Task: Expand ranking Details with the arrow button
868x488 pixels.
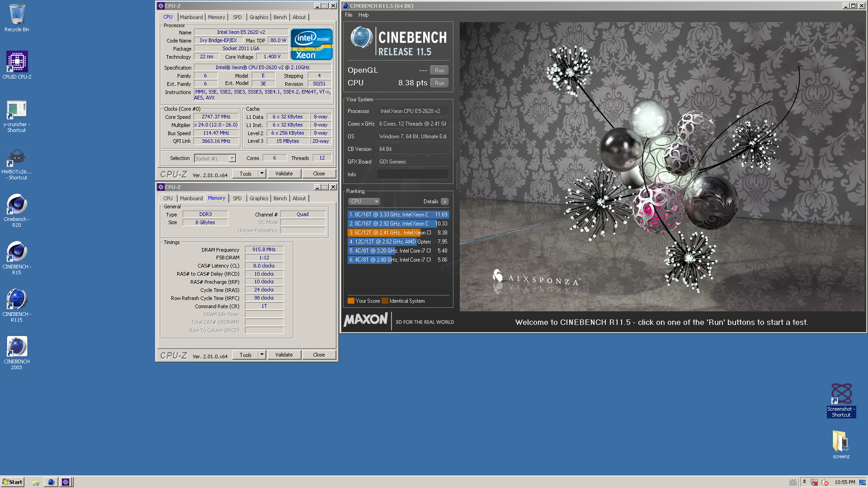Action: click(x=445, y=202)
